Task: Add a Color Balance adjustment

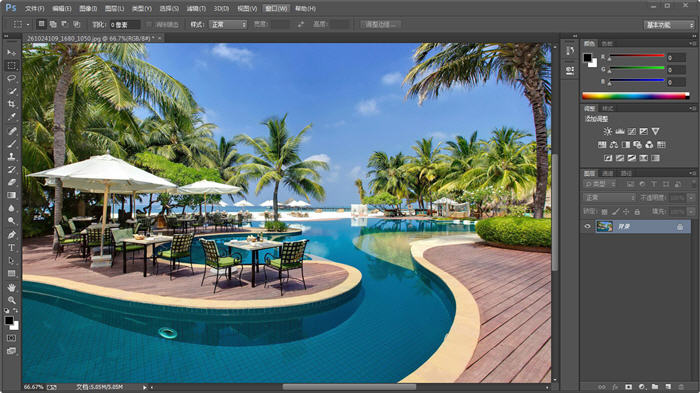Action: point(614,145)
